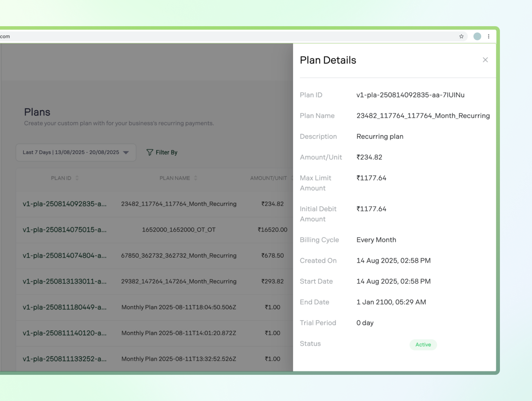Click the Plan ID value in details

click(x=410, y=95)
